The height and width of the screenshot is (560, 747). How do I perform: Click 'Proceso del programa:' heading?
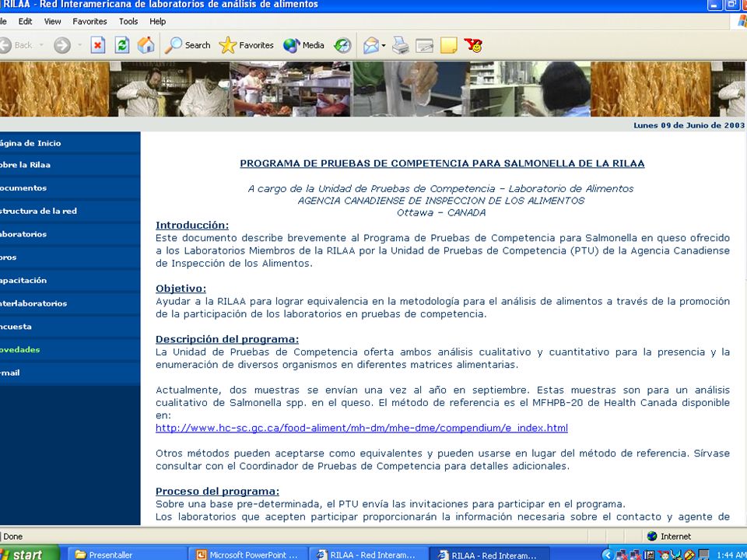(217, 492)
